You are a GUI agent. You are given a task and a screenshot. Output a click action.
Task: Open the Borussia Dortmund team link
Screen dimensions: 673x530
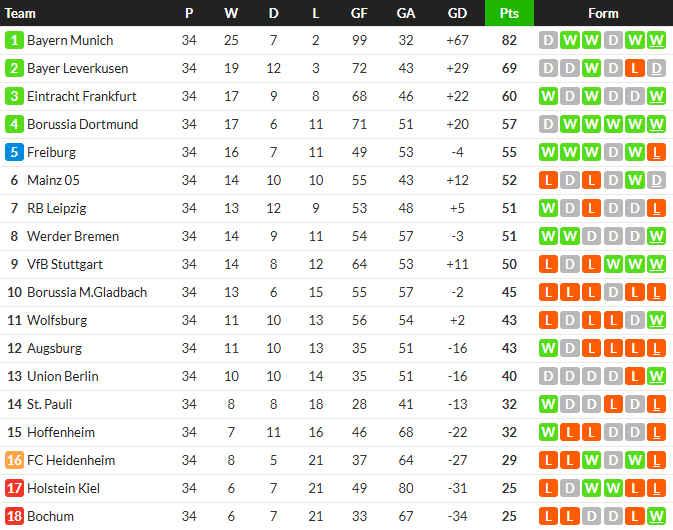coord(83,125)
